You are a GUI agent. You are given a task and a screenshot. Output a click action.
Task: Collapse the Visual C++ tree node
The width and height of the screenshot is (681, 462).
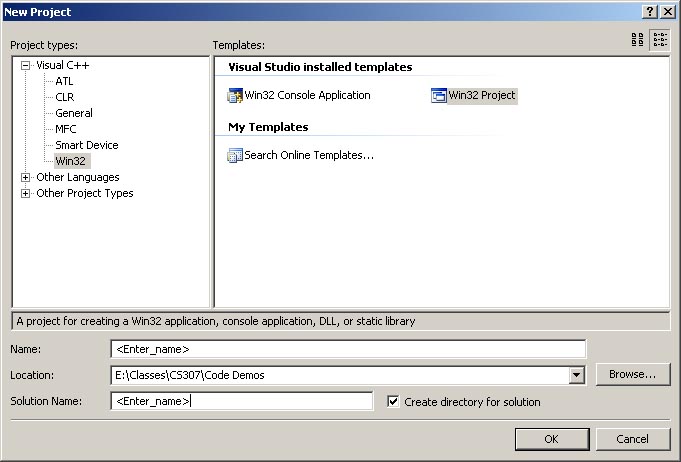(26, 66)
